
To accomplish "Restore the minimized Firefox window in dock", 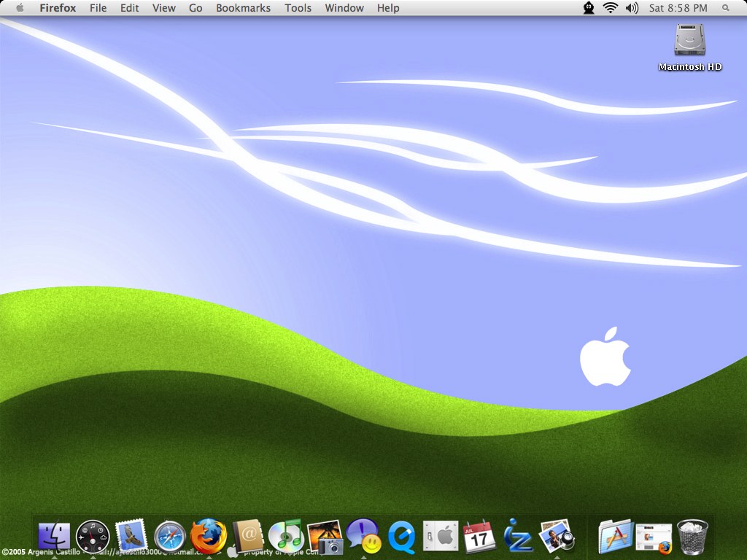I will (654, 538).
